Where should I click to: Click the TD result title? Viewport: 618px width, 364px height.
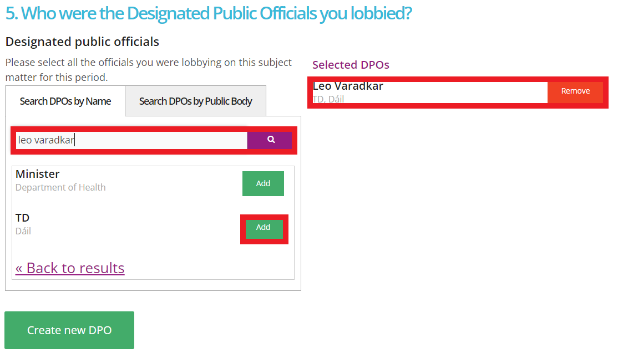pos(23,218)
